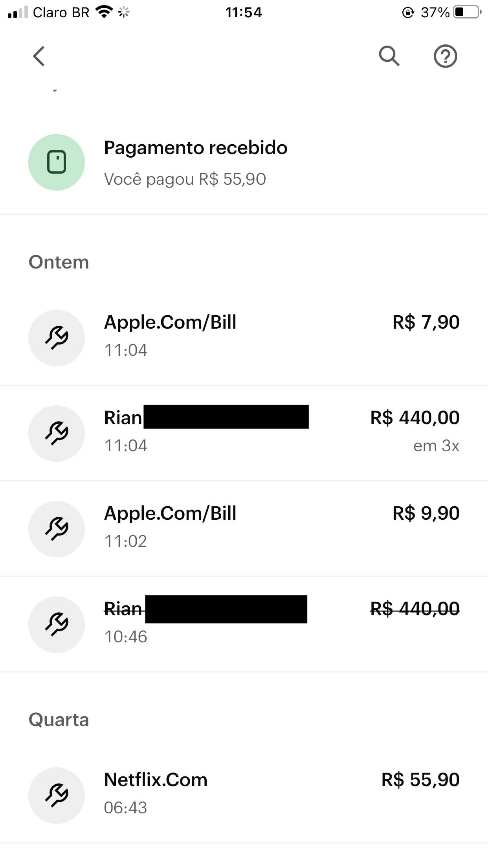The image size is (488, 868).
Task: Tap the icon beside the Netflix.Com purchase
Action: tap(57, 796)
